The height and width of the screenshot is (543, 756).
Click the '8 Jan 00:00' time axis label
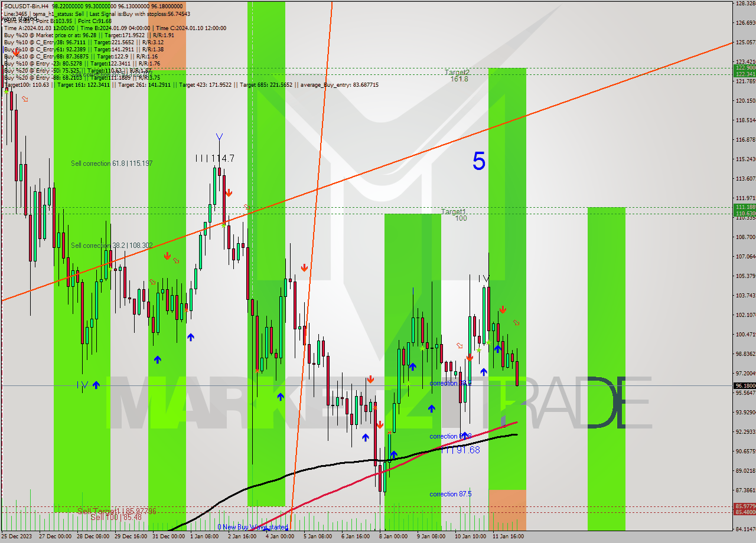pyautogui.click(x=393, y=537)
